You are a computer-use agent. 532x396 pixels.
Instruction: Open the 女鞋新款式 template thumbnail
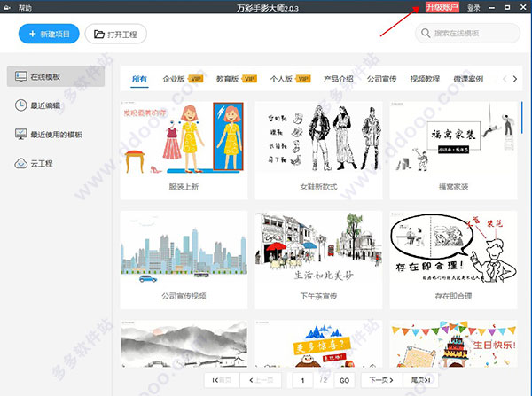pyautogui.click(x=318, y=137)
